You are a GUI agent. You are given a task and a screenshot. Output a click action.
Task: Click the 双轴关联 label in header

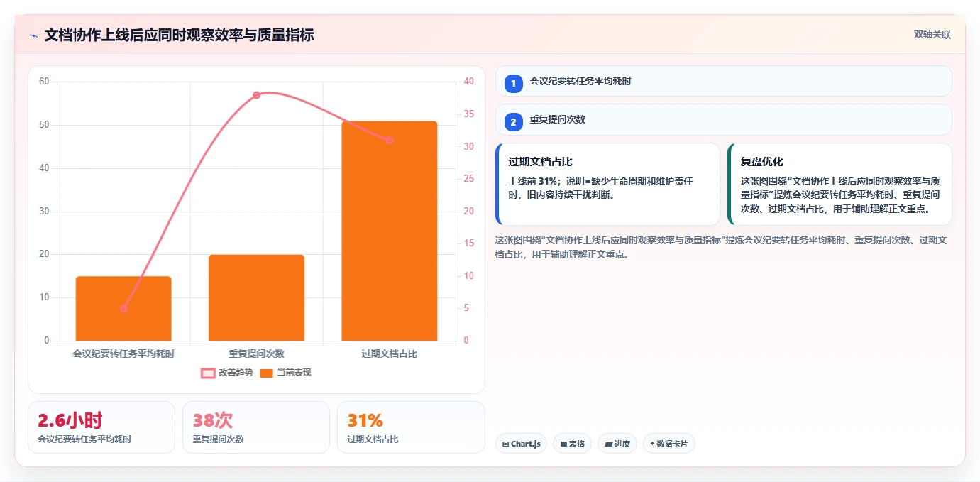click(932, 35)
